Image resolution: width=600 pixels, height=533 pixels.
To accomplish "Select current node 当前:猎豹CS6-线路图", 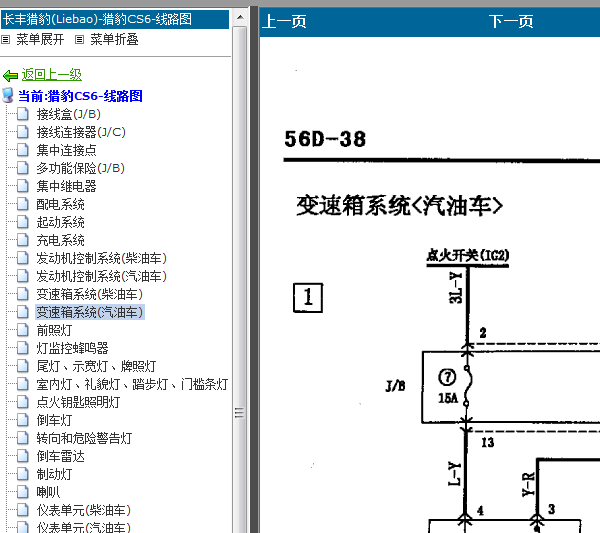I will point(80,96).
